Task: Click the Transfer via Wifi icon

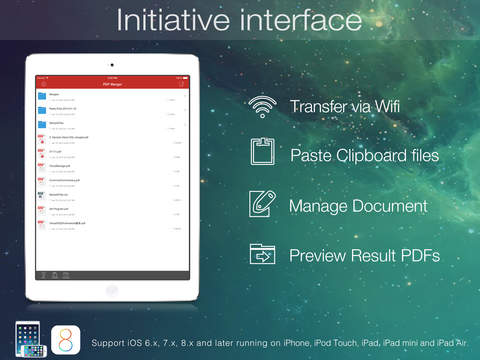Action: [x=262, y=107]
